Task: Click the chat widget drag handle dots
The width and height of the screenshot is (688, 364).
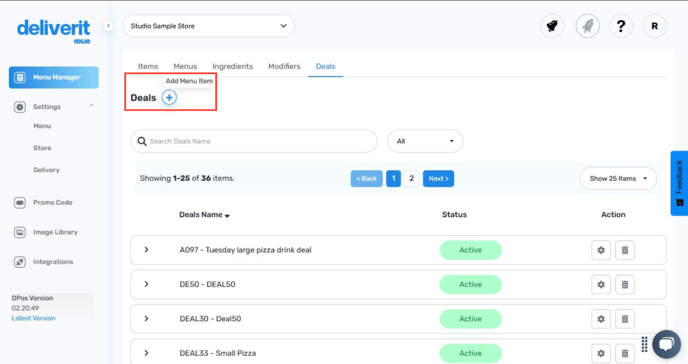Action: (x=644, y=344)
